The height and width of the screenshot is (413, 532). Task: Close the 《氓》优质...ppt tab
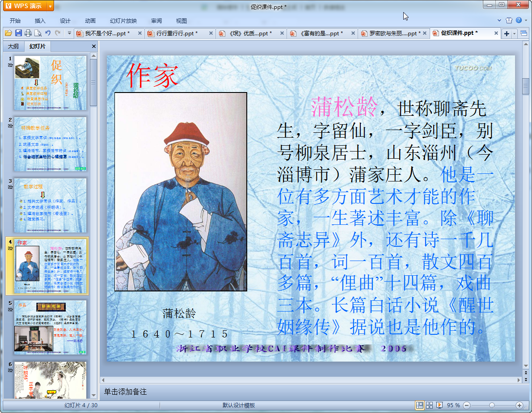tap(282, 33)
